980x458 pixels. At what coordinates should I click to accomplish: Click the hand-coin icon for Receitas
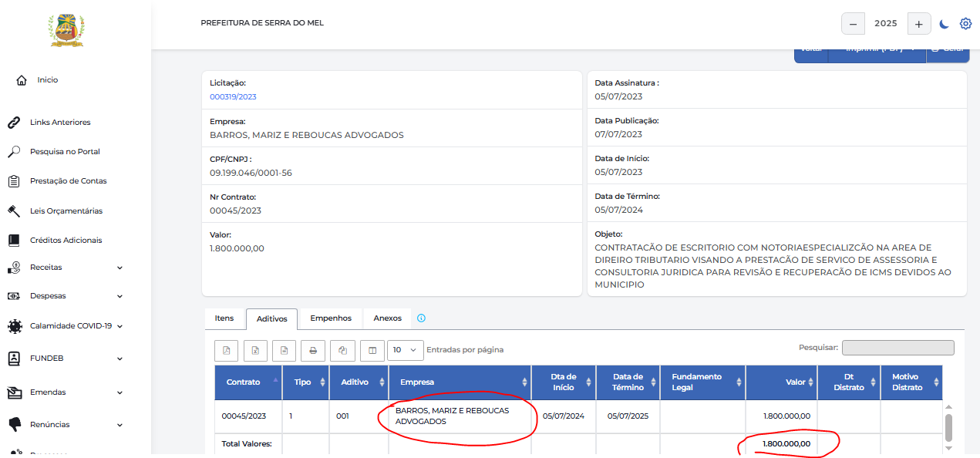(x=13, y=268)
